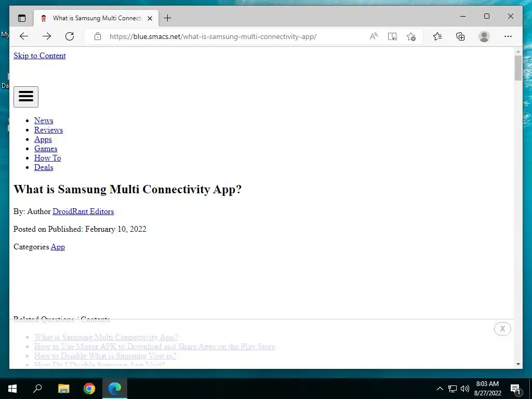Launch Google Chrome from taskbar
Image resolution: width=532 pixels, height=399 pixels.
point(89,389)
